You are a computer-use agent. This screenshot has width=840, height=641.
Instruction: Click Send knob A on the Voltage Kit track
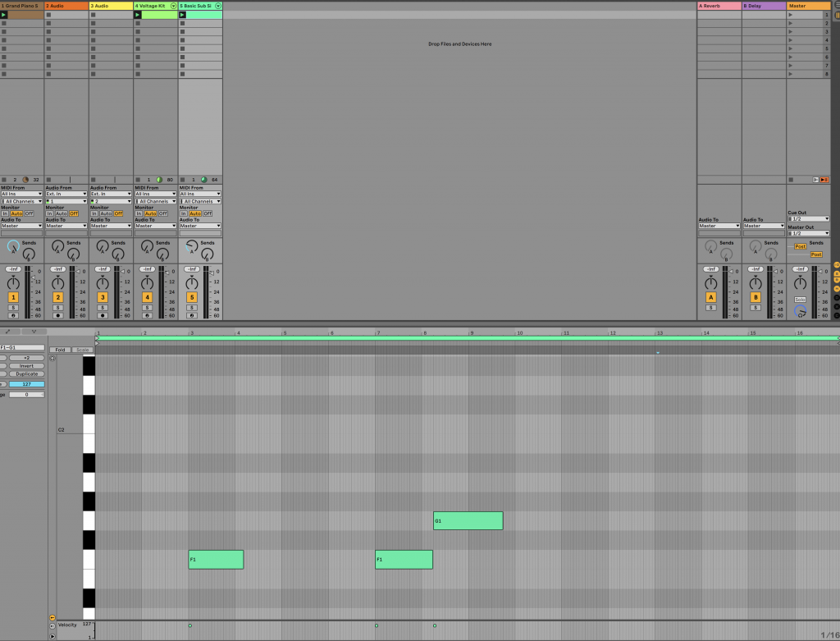(147, 245)
